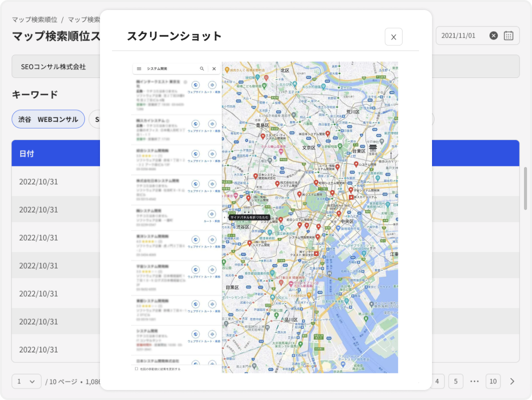Viewport: 532px width, 400px height.
Task: Click the magnifier search icon in the map search box
Action: 202,68
